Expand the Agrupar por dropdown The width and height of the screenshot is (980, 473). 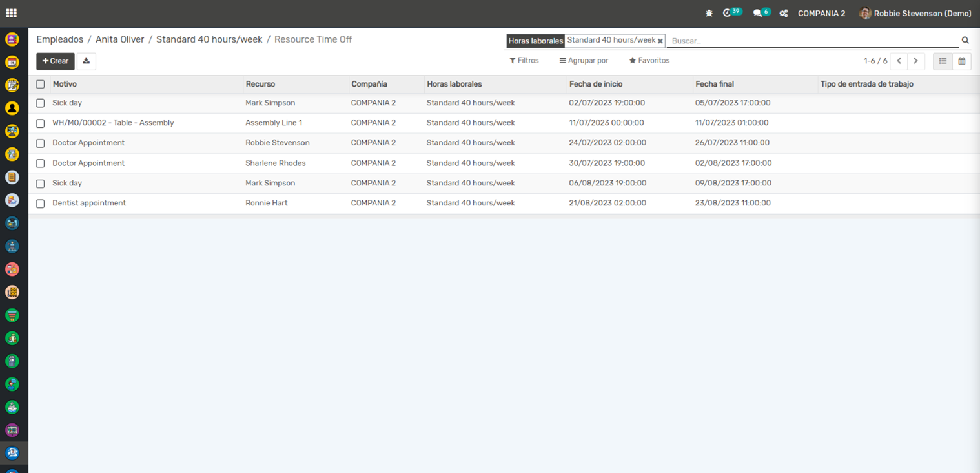584,61
